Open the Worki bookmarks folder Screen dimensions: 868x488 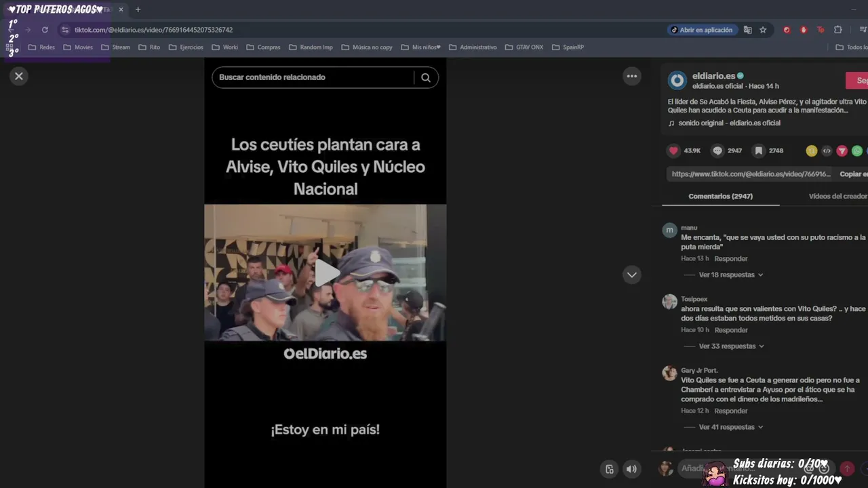[225, 47]
